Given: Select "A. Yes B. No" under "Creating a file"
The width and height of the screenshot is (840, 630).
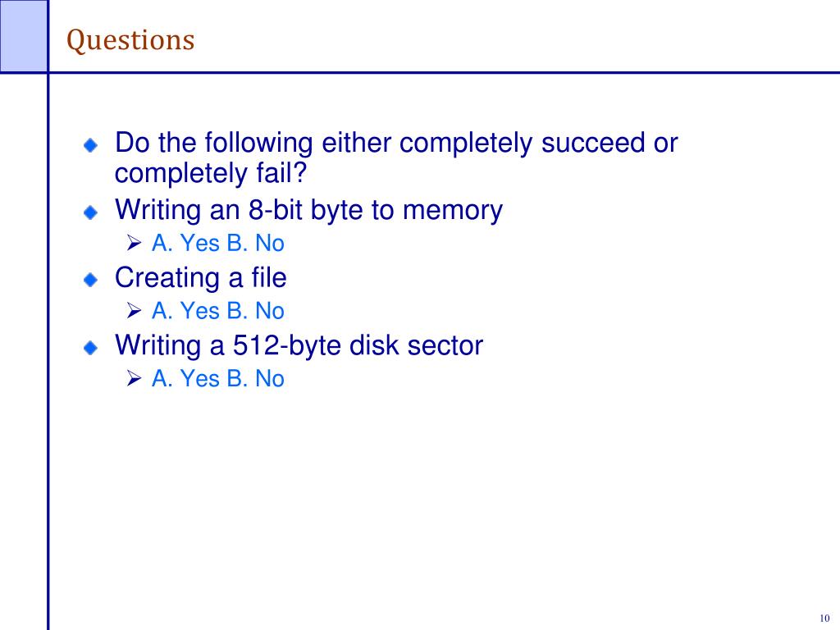Looking at the screenshot, I should pos(218,311).
